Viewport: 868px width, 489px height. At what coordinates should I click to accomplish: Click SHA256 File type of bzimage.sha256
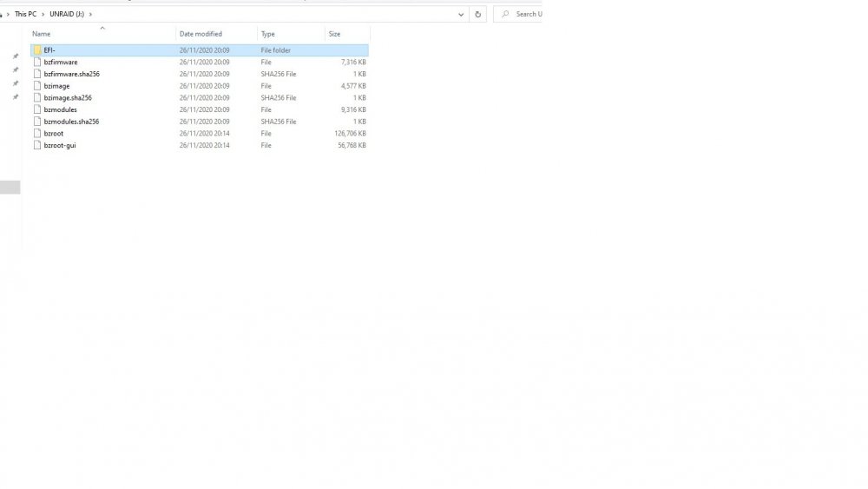279,97
